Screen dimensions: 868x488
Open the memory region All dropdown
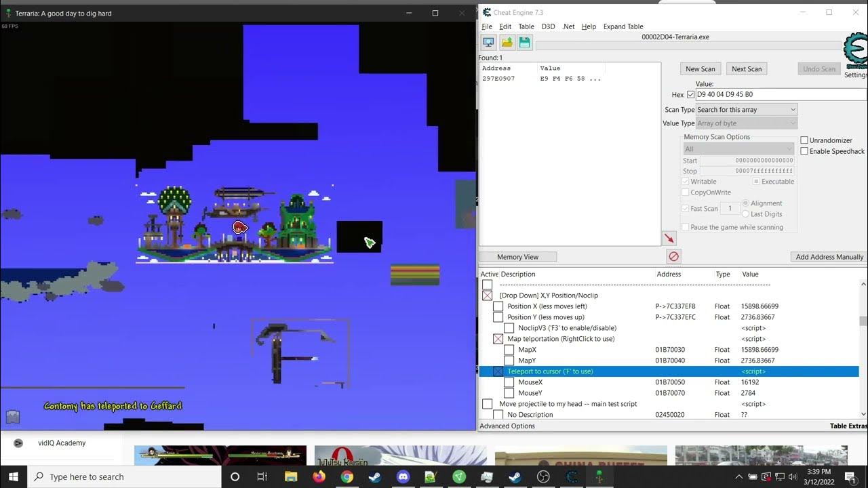click(x=738, y=149)
